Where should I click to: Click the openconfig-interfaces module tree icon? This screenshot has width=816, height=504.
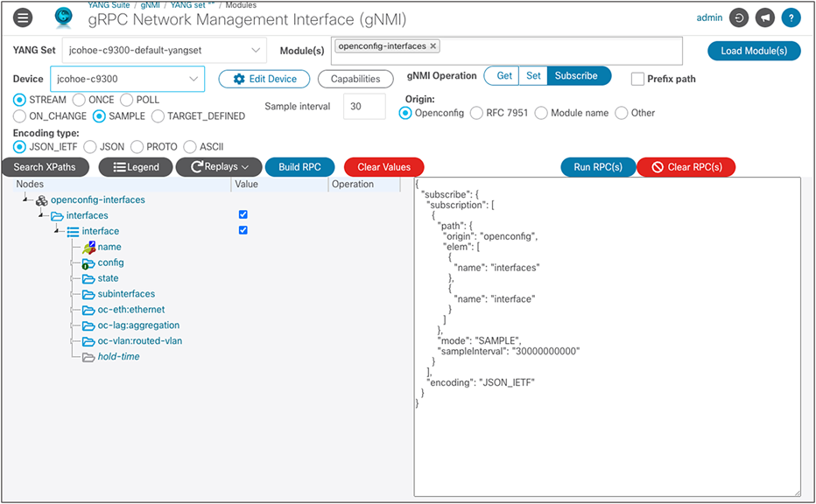(x=42, y=200)
